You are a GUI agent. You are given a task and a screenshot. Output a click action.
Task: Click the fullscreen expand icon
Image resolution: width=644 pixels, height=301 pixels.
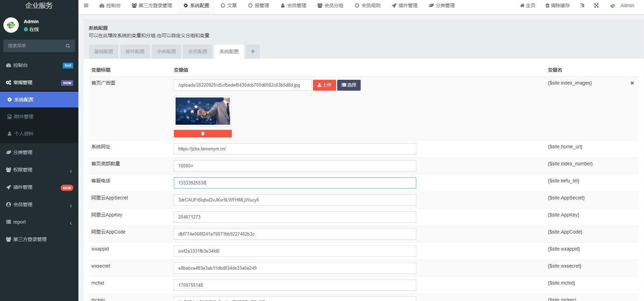pyautogui.click(x=596, y=5)
